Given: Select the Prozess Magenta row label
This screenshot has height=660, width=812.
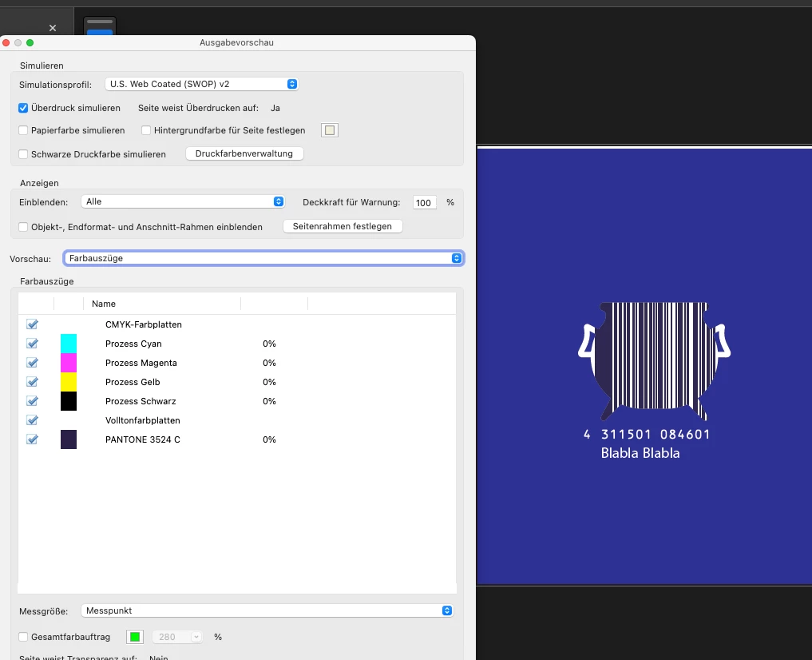Looking at the screenshot, I should coord(141,363).
